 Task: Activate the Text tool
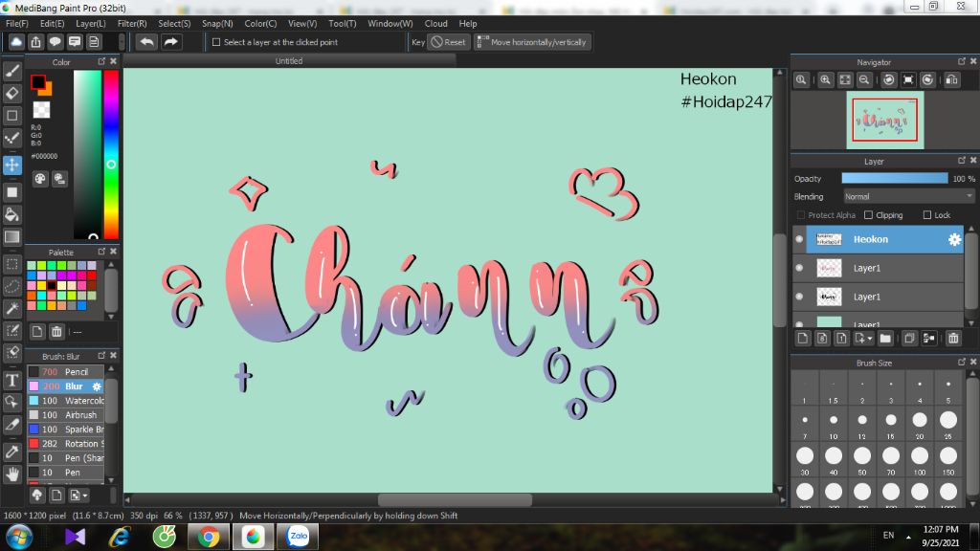[11, 381]
